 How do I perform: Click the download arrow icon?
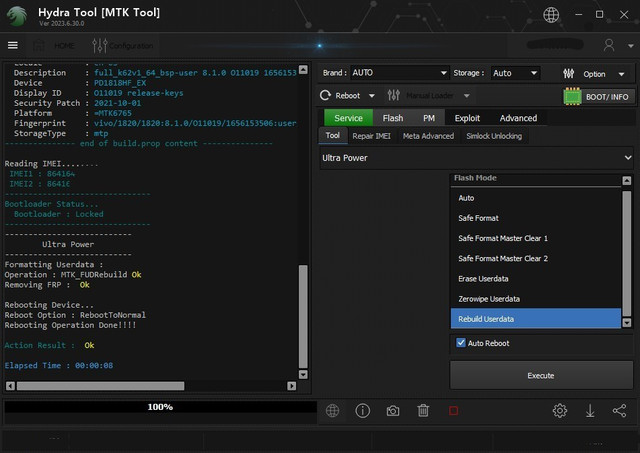tap(590, 411)
